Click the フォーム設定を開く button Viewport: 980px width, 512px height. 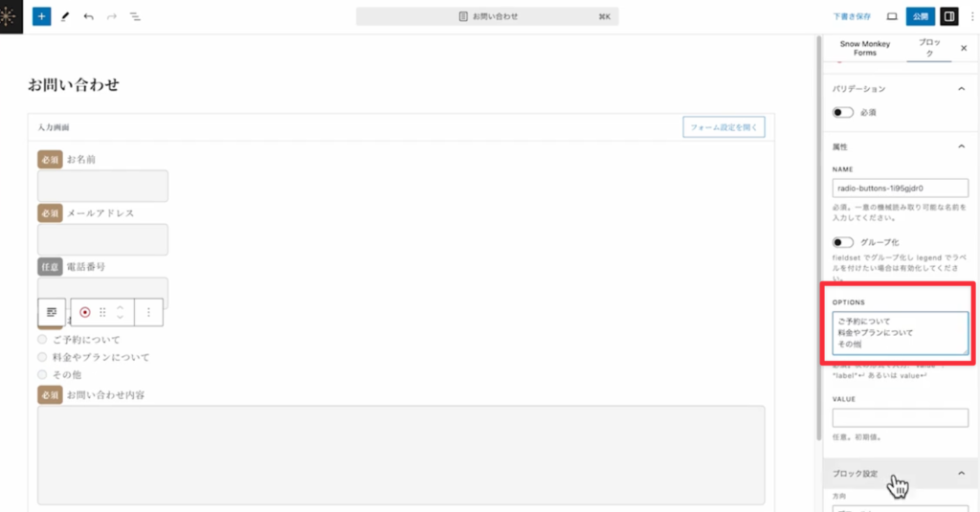[724, 127]
